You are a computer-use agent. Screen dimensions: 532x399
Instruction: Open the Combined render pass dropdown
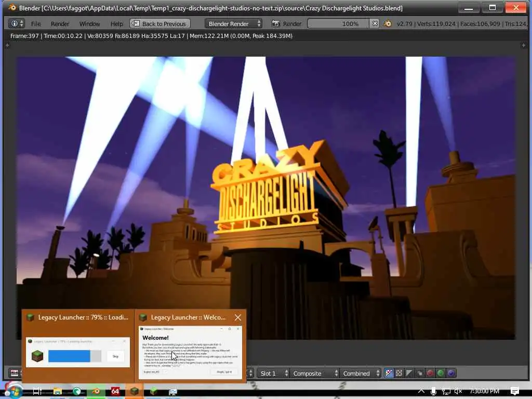click(361, 373)
